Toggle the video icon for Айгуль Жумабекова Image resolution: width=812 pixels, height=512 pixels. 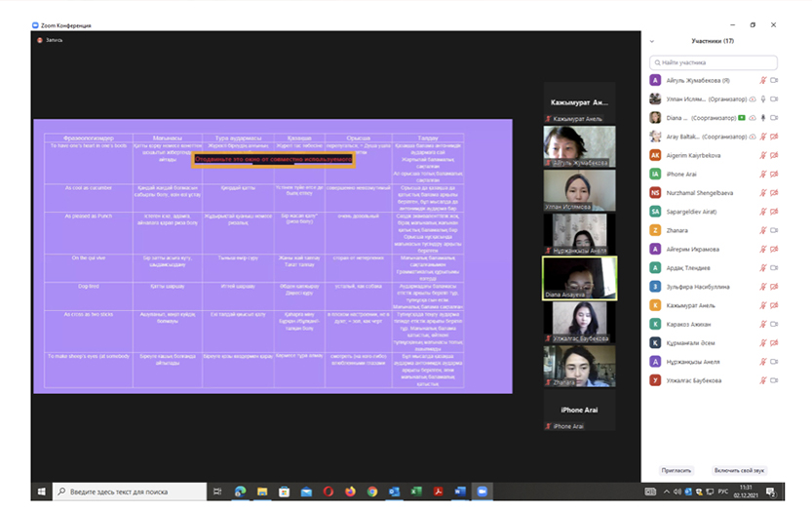click(774, 80)
